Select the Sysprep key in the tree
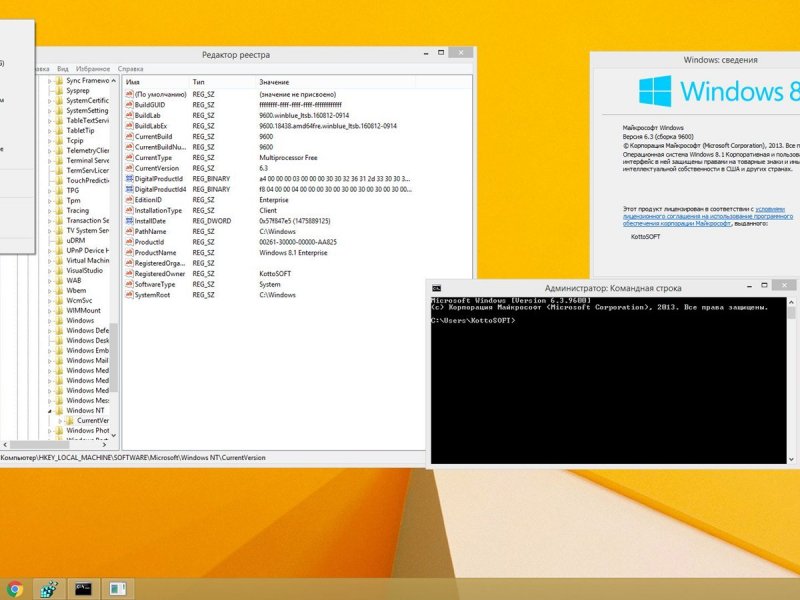Image resolution: width=800 pixels, height=600 pixels. point(78,90)
